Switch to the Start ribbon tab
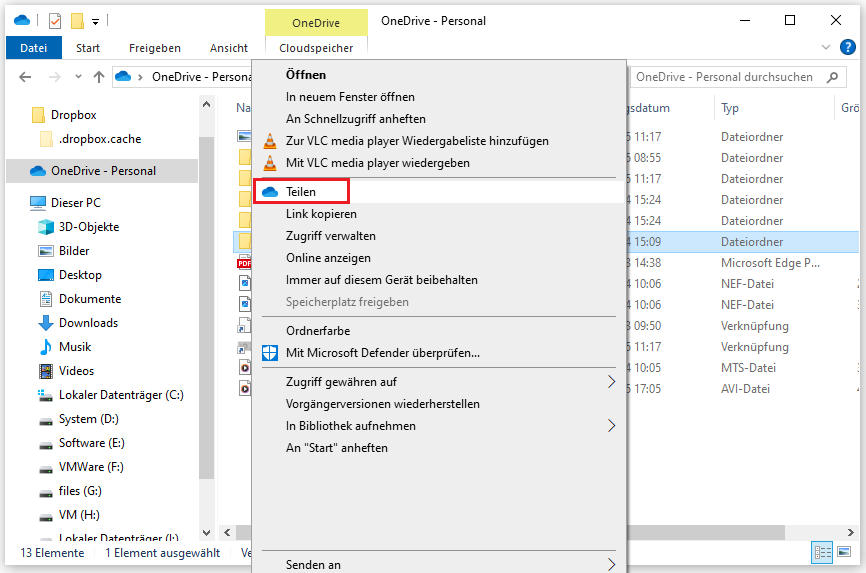Viewport: 866px width, 573px height. 88,48
